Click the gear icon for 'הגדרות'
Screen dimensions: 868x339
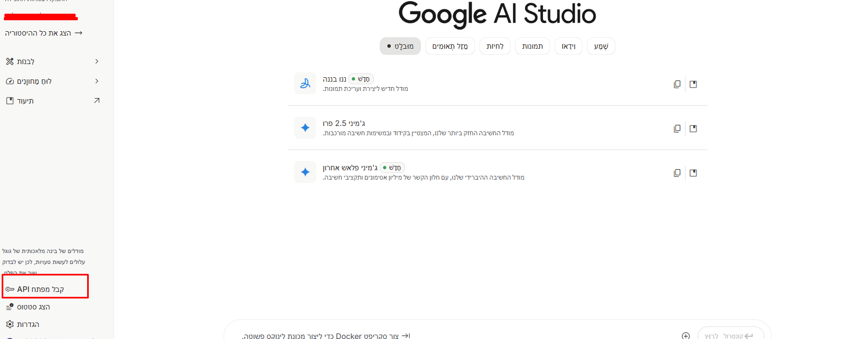coord(10,324)
